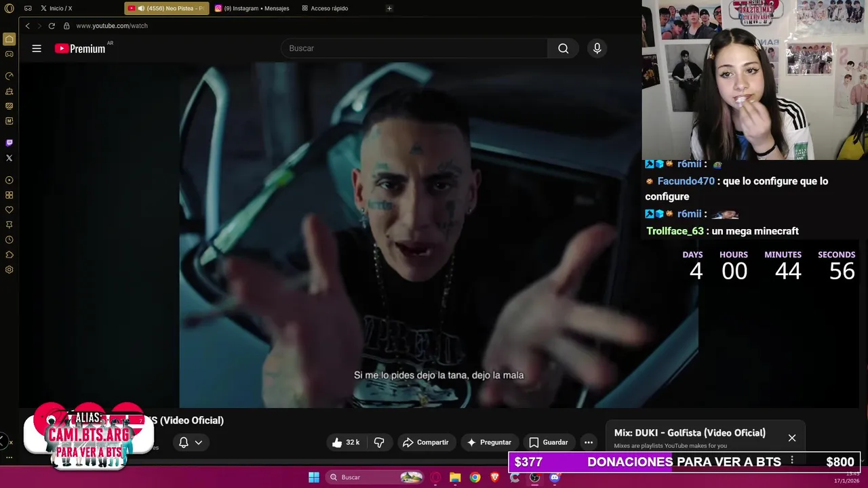Open the YouTube hamburger guide menu

tap(37, 48)
